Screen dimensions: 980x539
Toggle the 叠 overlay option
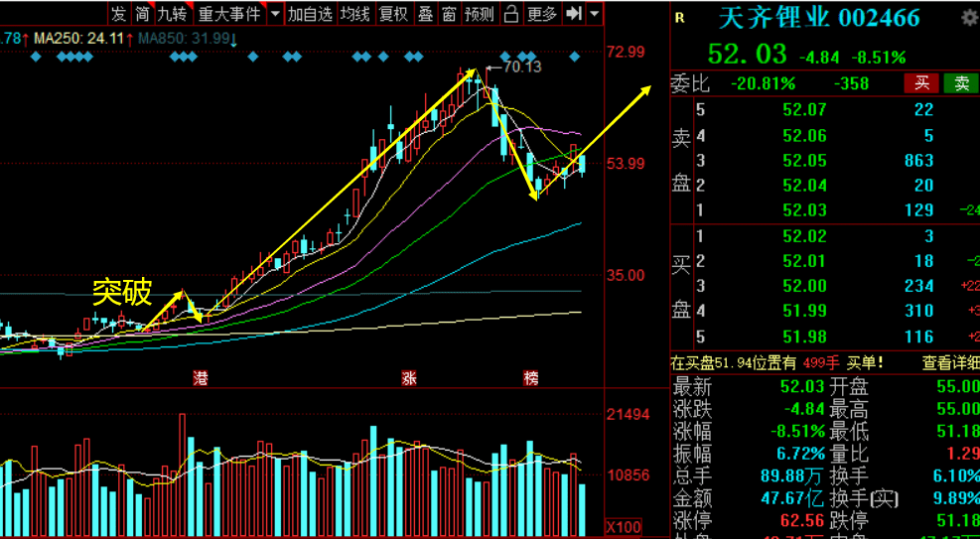[426, 13]
